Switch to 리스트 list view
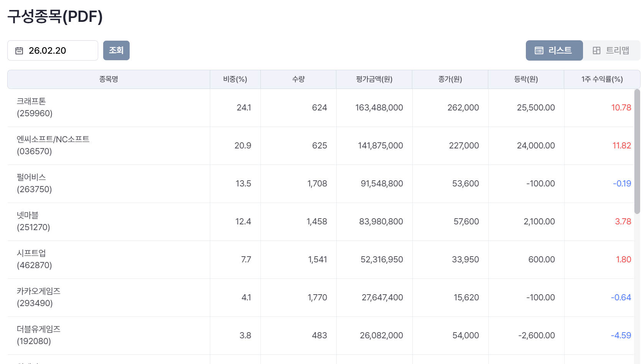 tap(554, 50)
